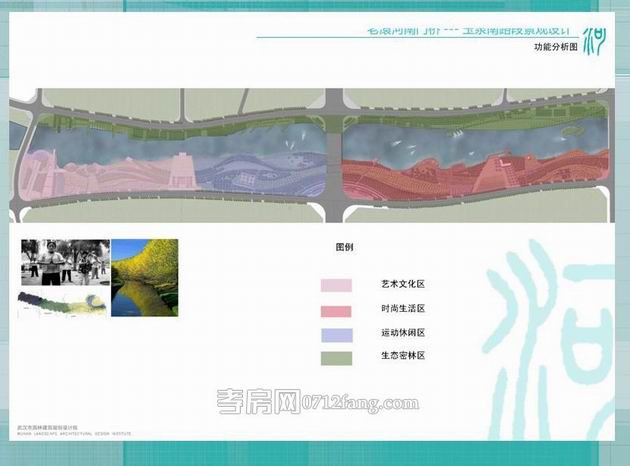Click the tower-shaped structure in the pink zone
The width and height of the screenshot is (630, 466).
184,170
